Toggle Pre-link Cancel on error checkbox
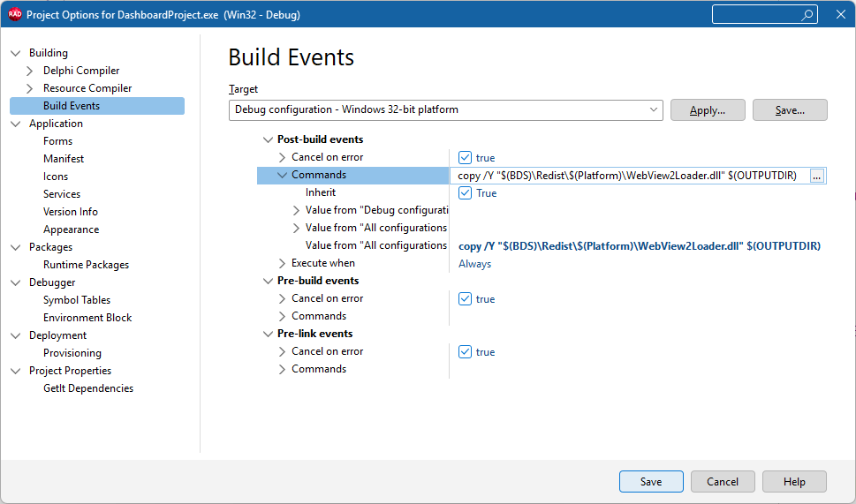 (x=466, y=352)
